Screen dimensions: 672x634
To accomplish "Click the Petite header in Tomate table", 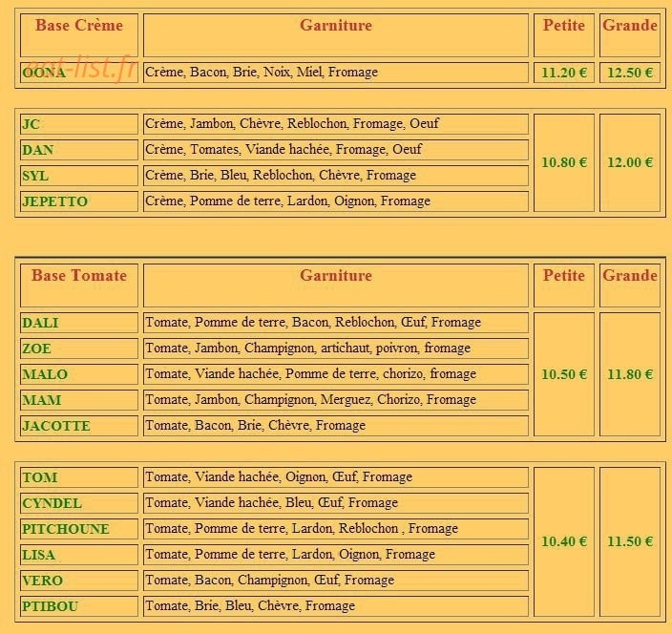I will [x=563, y=285].
